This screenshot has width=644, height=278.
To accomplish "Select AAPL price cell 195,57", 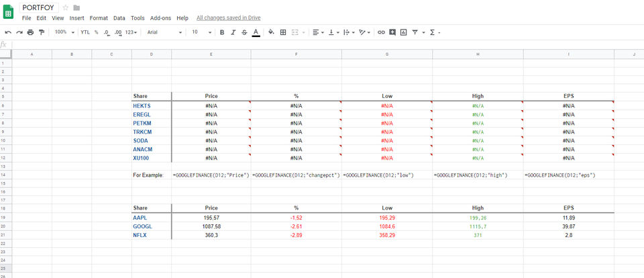I will point(211,218).
